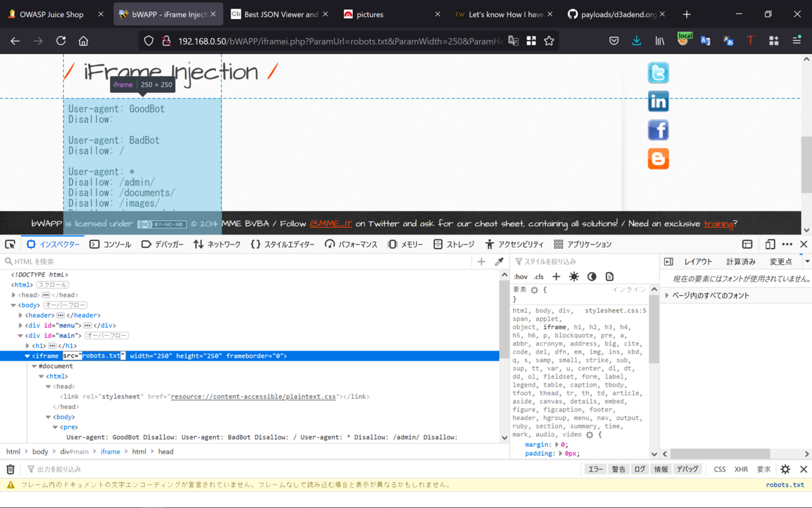Switch to デバッガー tab
812x508 pixels.
[x=162, y=245]
